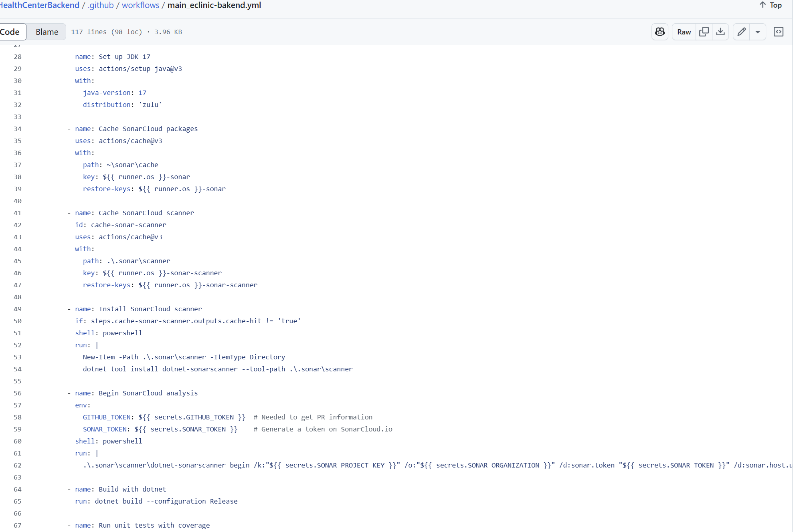Screen dimensions: 801x532
Task: Click 'Install SonarCloud scanner' step name
Action: click(150, 309)
